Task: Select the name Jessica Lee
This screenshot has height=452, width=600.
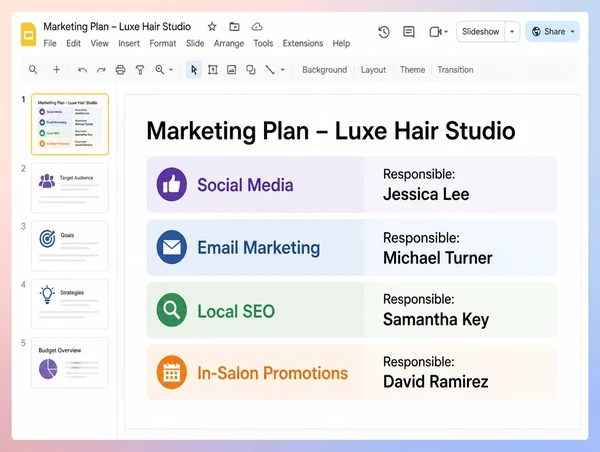Action: click(426, 194)
